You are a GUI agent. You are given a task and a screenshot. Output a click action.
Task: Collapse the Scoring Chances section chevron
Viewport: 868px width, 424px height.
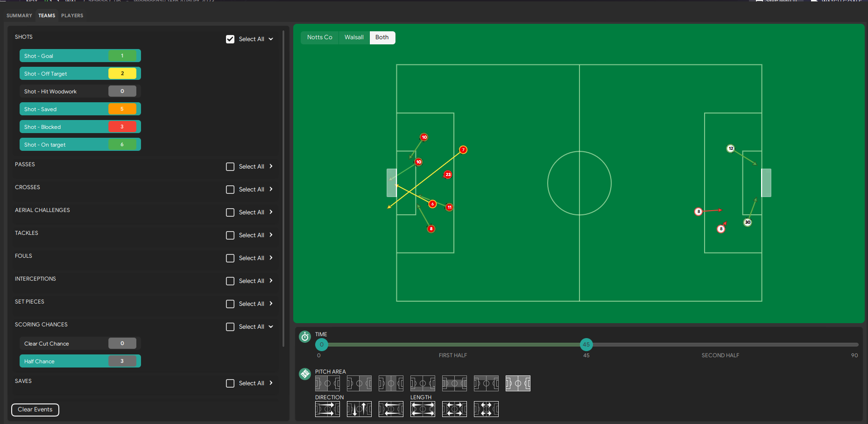coord(271,327)
